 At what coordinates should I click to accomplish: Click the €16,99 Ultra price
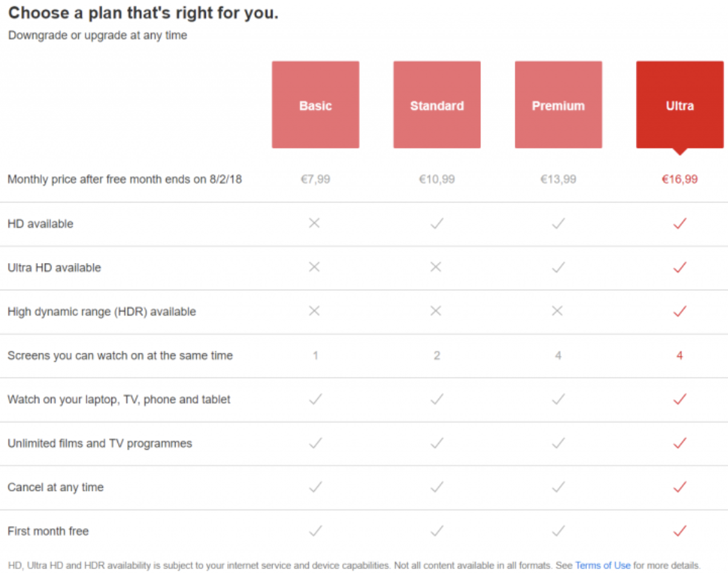pyautogui.click(x=680, y=179)
